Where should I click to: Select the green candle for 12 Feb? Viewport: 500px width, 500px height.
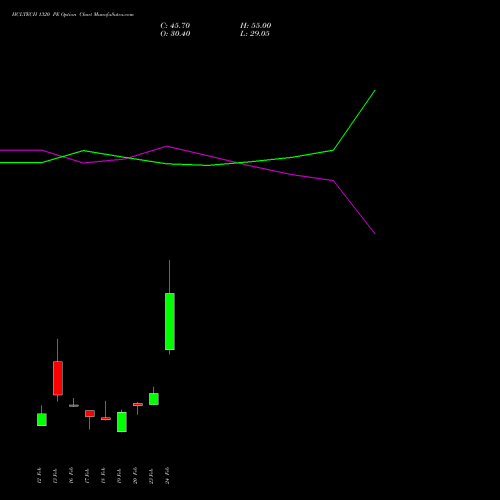42,420
